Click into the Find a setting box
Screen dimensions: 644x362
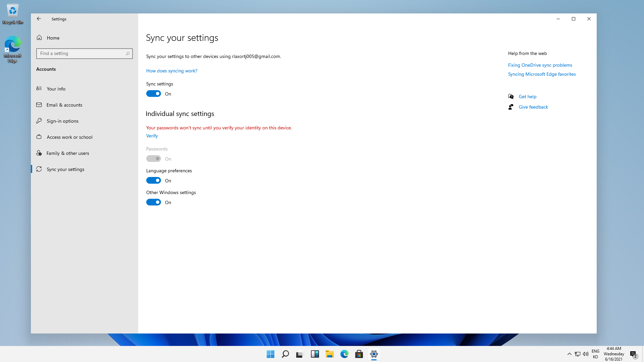(x=80, y=54)
